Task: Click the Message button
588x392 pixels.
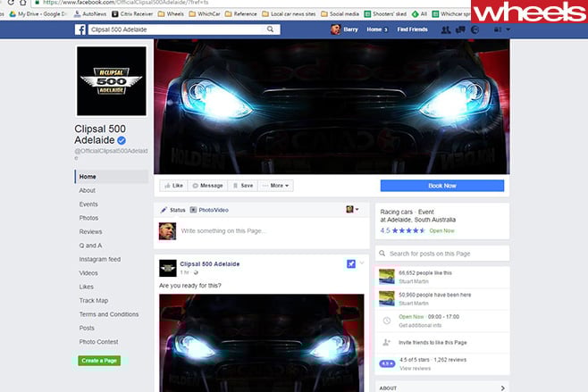Action: [x=207, y=186]
